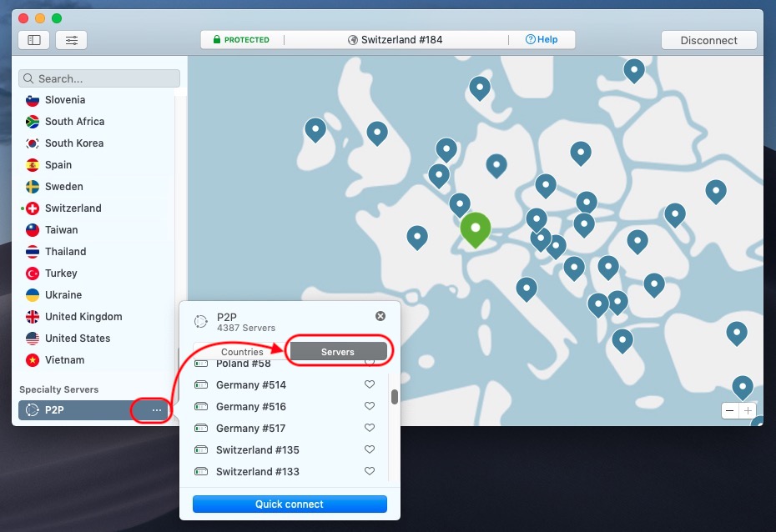This screenshot has height=532, width=776.
Task: Favorite Germany #516 with heart
Action: click(x=369, y=406)
